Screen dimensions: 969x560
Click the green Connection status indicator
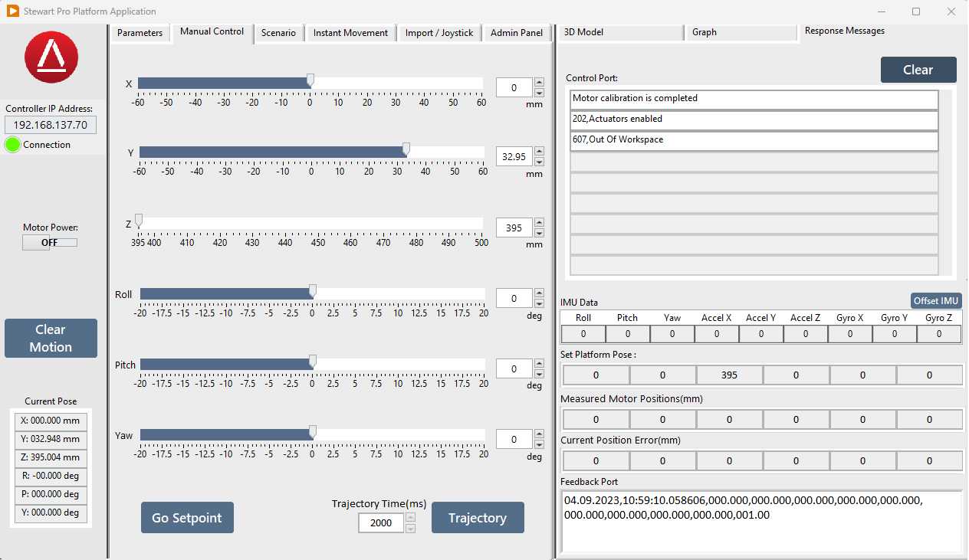14,144
